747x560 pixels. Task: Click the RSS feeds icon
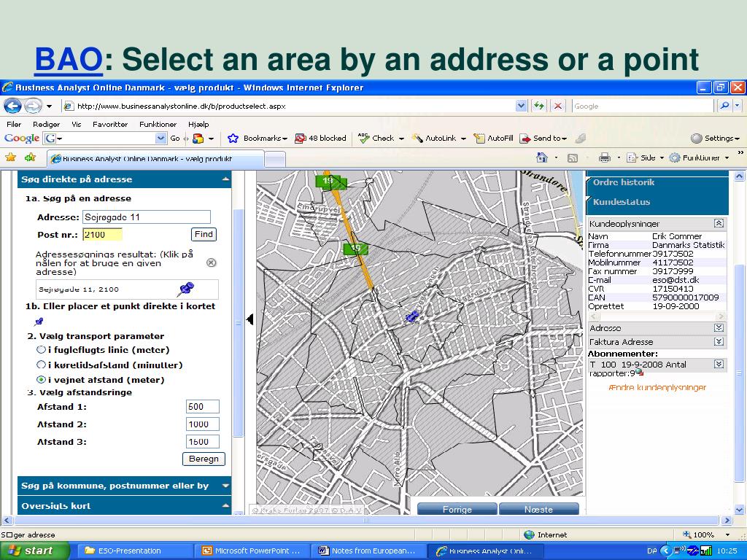[x=573, y=157]
